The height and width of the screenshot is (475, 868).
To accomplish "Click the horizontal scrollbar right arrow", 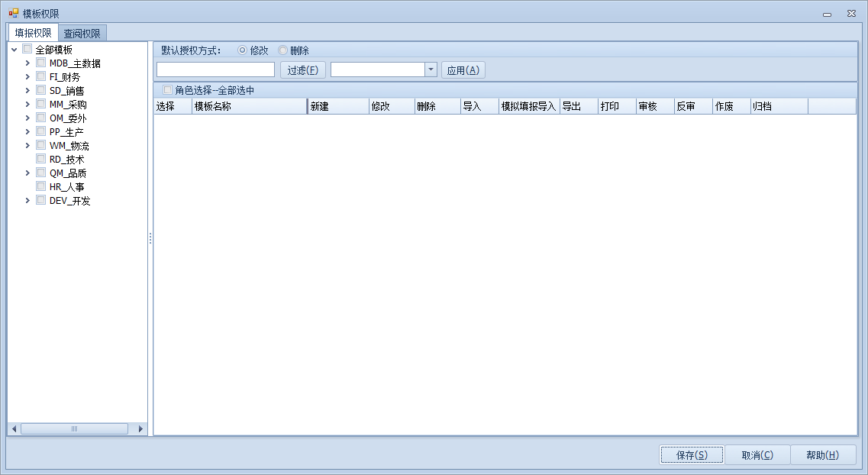I will (x=140, y=429).
